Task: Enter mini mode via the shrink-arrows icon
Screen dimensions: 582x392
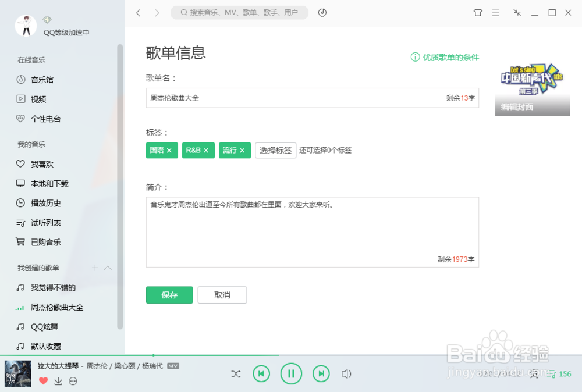Action: [517, 12]
